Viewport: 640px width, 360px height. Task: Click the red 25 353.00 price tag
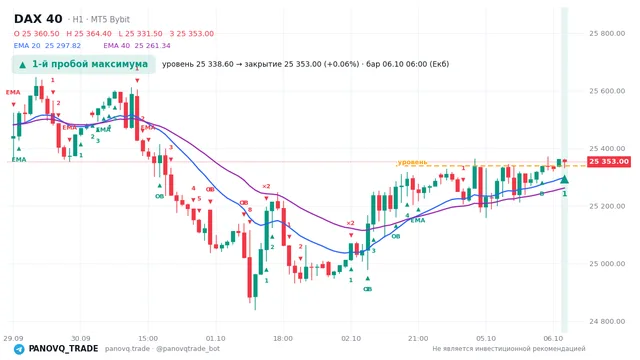[609, 162]
